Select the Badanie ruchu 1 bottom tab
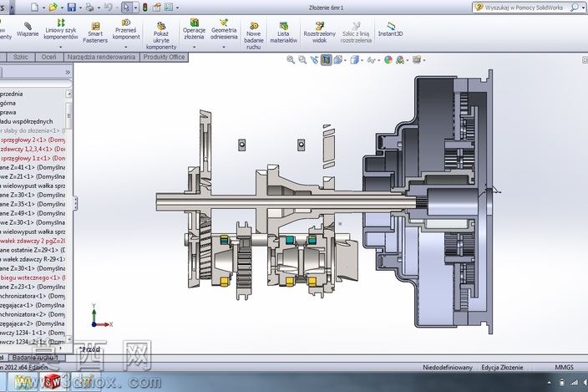 [35, 358]
